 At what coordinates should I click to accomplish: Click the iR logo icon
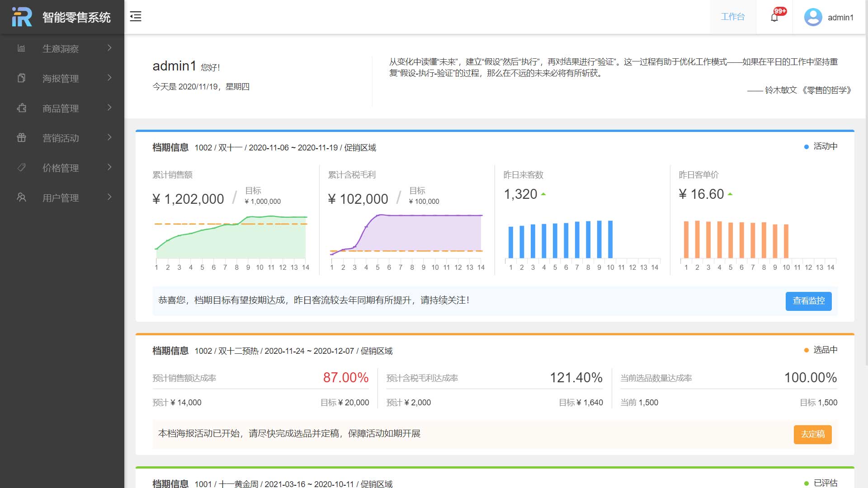(x=22, y=17)
